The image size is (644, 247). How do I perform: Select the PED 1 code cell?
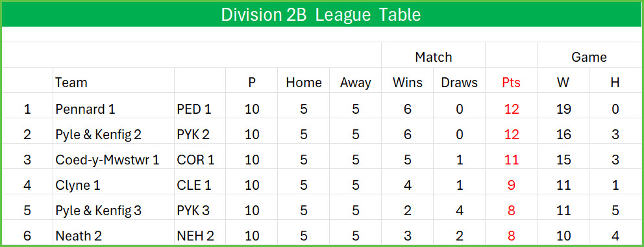coord(194,109)
